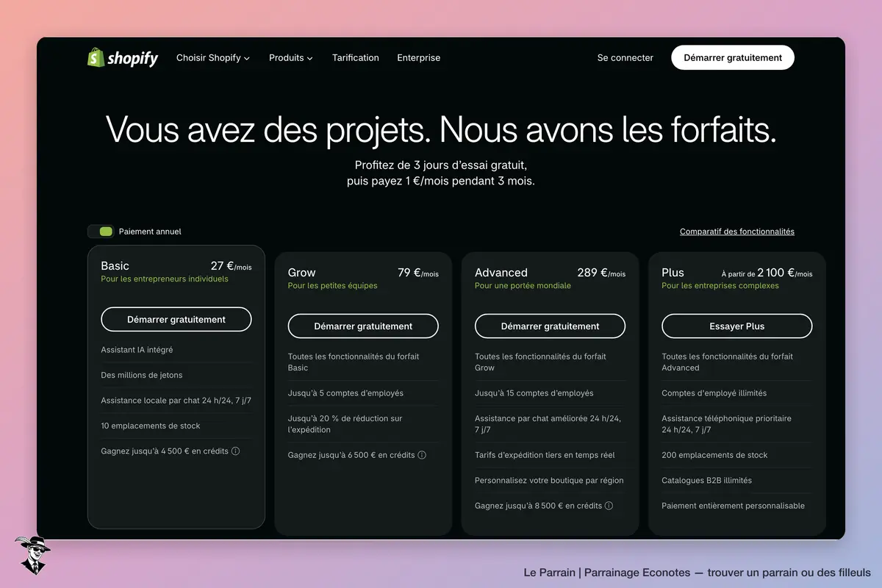The image size is (882, 588).
Task: Expand the Choisir Shopify menu
Action: click(213, 57)
